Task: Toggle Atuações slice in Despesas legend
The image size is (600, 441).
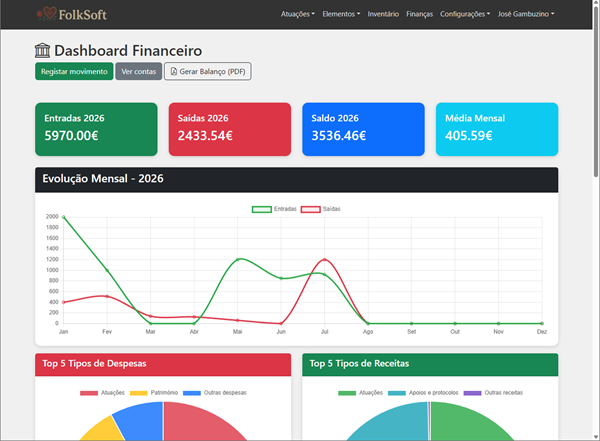Action: 103,393
